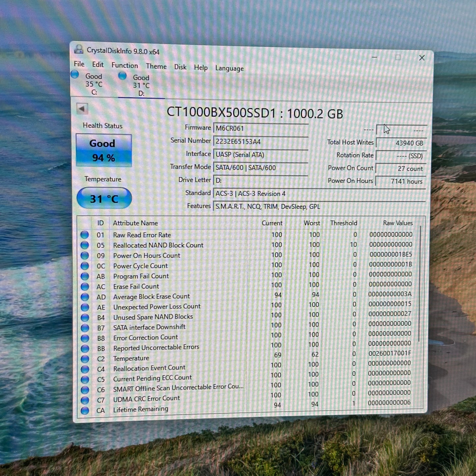Click the Current column header
The height and width of the screenshot is (476, 476).
click(272, 223)
